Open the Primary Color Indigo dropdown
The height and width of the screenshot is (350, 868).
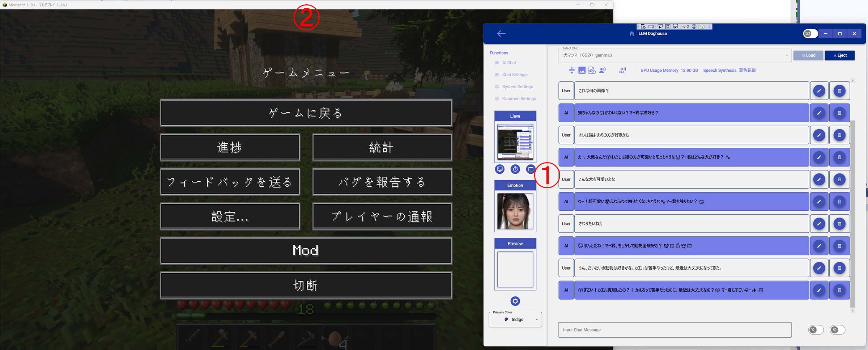coord(515,320)
